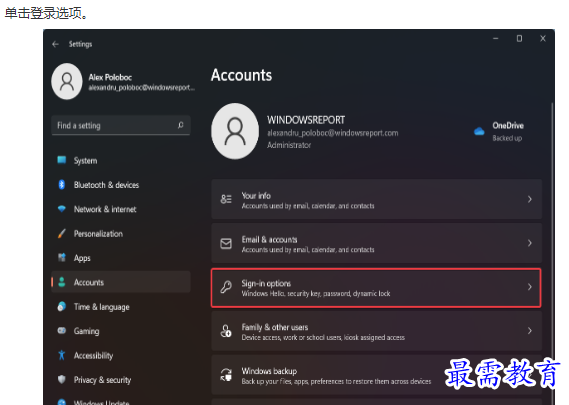Minimize the Settings window
This screenshot has height=405, width=569.
[496, 38]
